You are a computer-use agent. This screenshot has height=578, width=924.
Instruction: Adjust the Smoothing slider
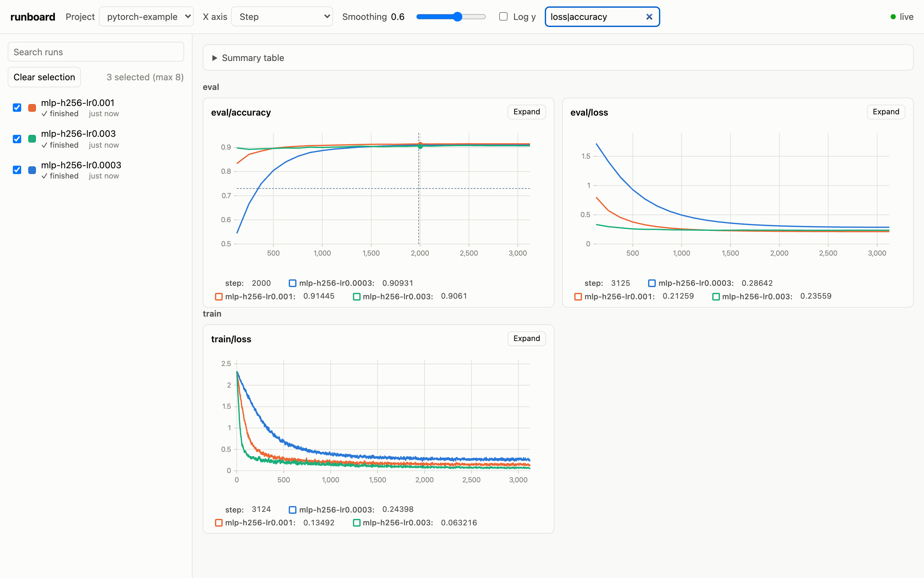451,17
